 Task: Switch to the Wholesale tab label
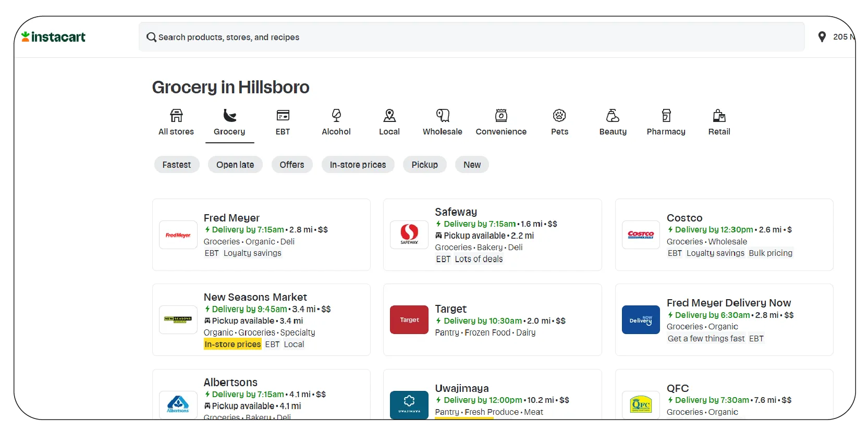tap(443, 132)
